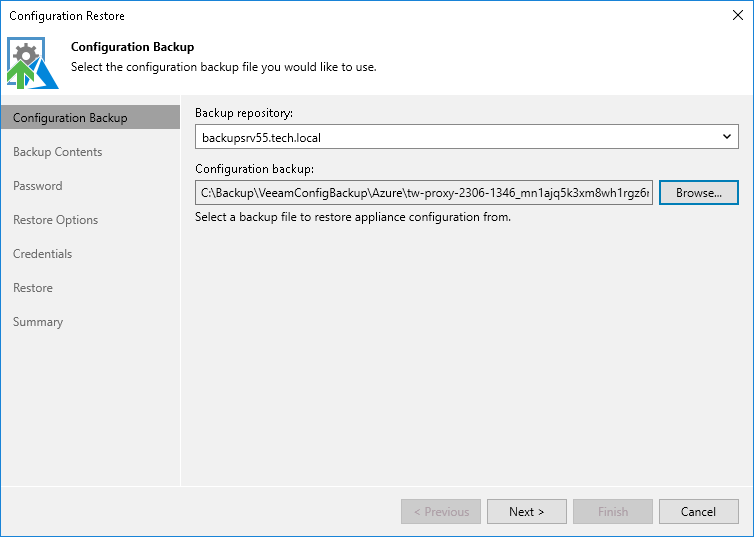Click the Backup repository label

[x=244, y=113]
